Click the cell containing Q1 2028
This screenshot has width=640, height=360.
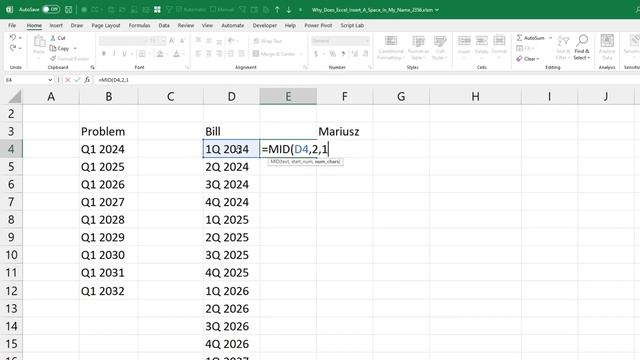(109, 220)
